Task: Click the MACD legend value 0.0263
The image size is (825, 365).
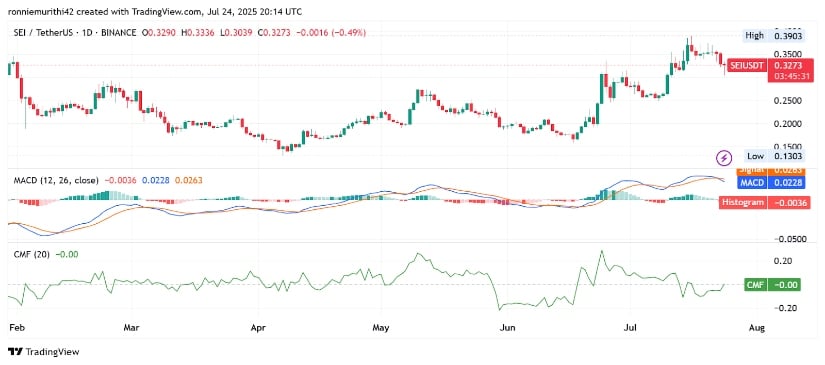Action: (189, 180)
